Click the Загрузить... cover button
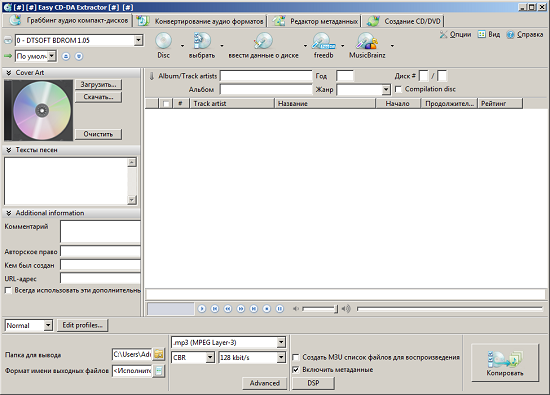550x395 pixels. coord(98,85)
